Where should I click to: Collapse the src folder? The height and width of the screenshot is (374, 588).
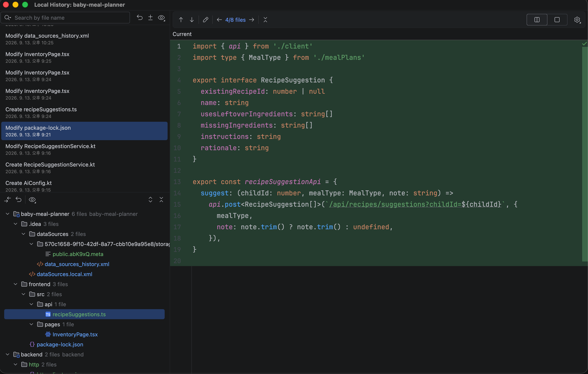[x=23, y=294]
